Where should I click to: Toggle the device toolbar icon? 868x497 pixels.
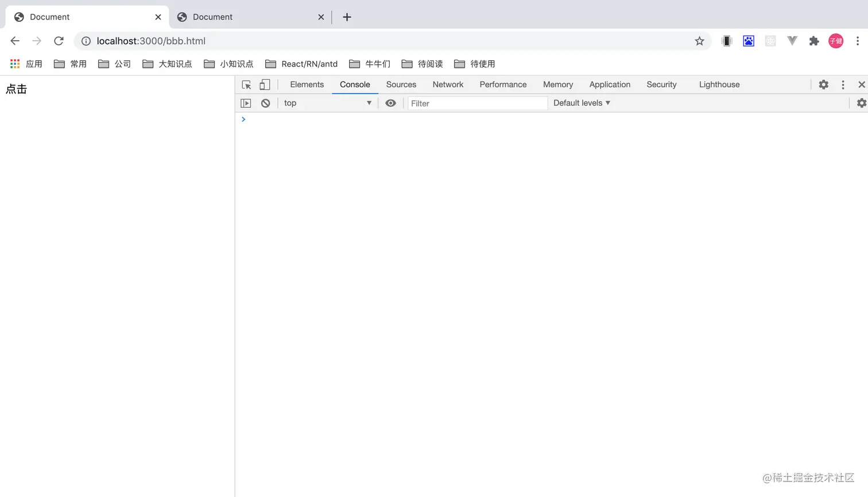[265, 84]
